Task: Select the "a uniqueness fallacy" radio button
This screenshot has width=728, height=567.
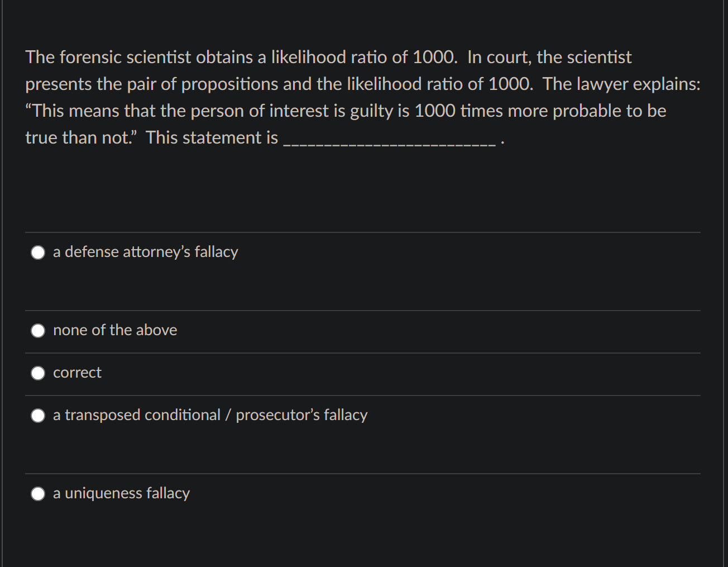Action: pos(37,493)
